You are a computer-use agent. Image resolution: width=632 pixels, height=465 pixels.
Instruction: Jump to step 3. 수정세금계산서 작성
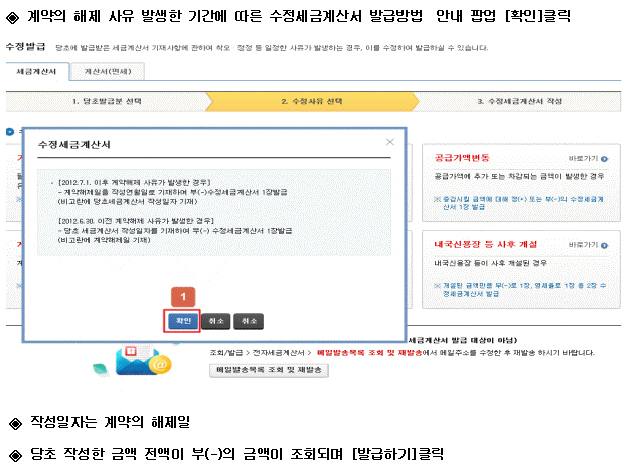[519, 101]
